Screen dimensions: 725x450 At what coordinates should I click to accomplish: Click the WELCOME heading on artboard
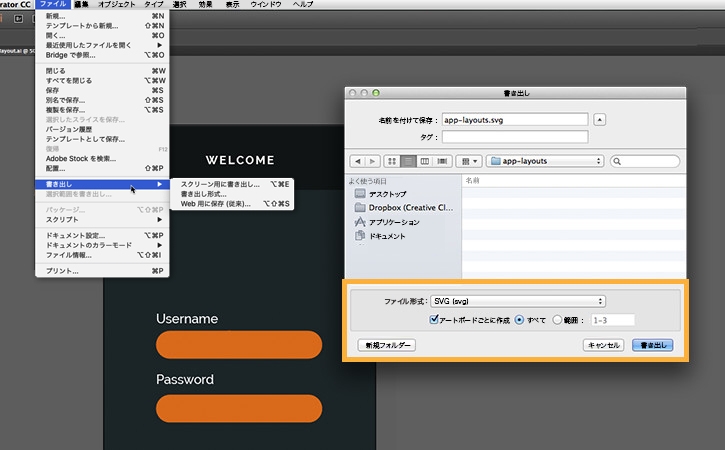click(x=240, y=160)
